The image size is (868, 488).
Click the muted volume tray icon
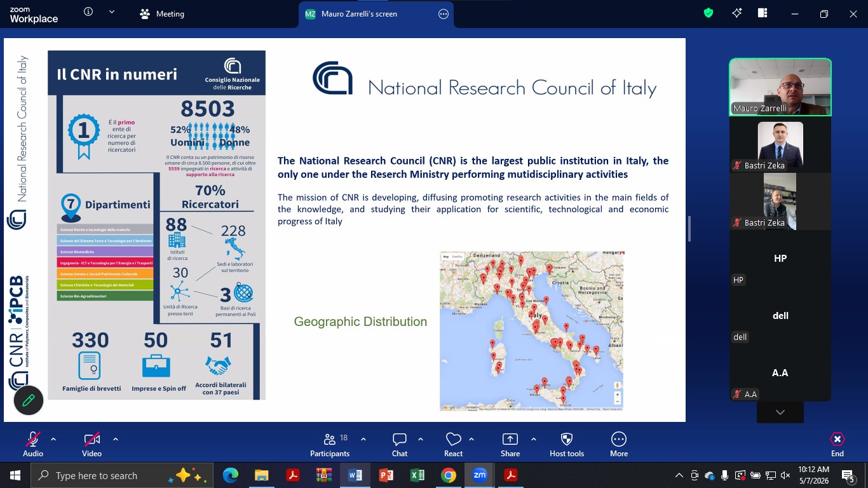tap(785, 475)
